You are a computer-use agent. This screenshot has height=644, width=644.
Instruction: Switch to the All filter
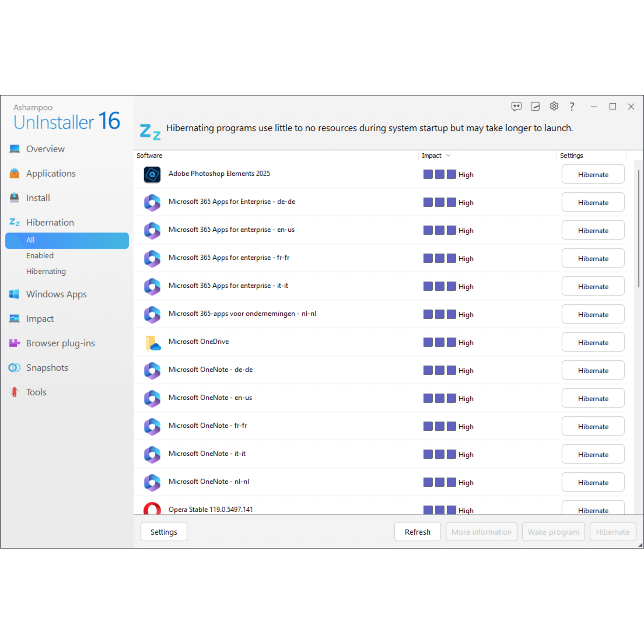(x=30, y=240)
